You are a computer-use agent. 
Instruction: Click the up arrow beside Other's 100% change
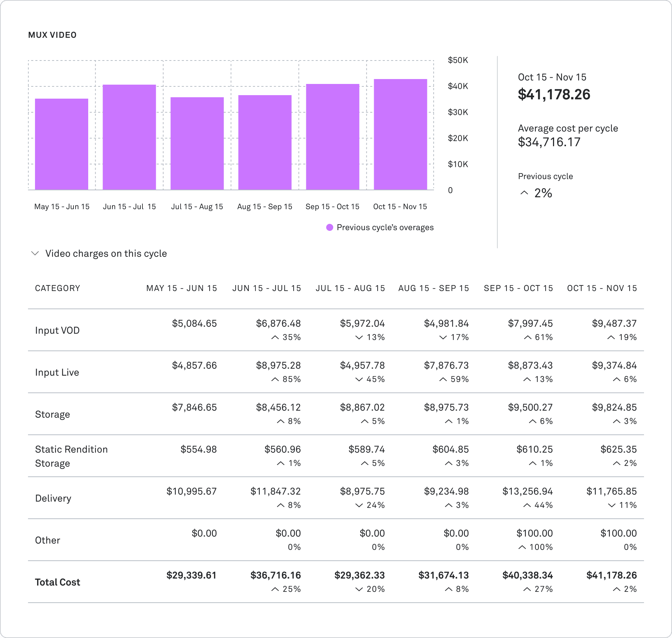pyautogui.click(x=523, y=547)
